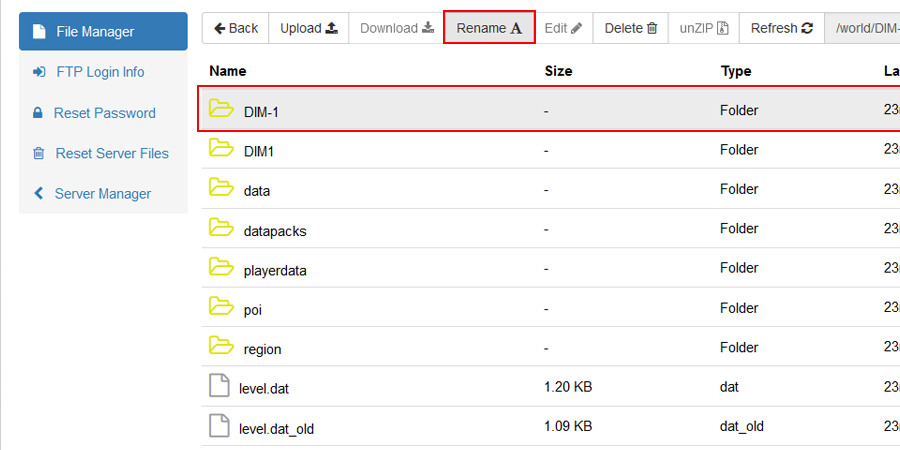This screenshot has width=900, height=450.
Task: Select the level.dat_old file name
Action: pos(277,429)
